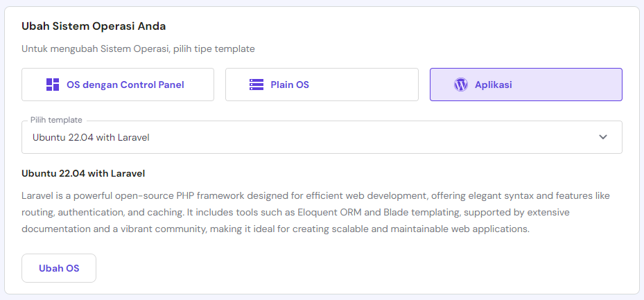Click the bold Ubuntu 22.04 with Laravel title
This screenshot has height=300, width=644.
click(x=83, y=173)
